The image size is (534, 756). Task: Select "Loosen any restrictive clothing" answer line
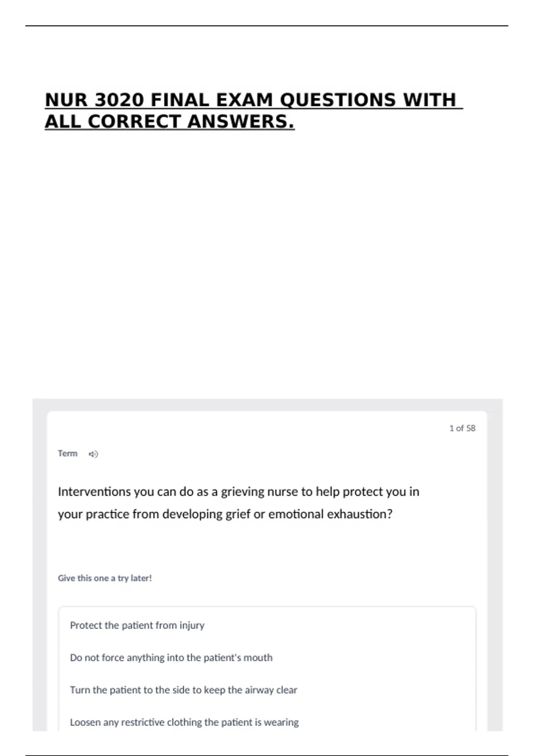click(x=184, y=722)
